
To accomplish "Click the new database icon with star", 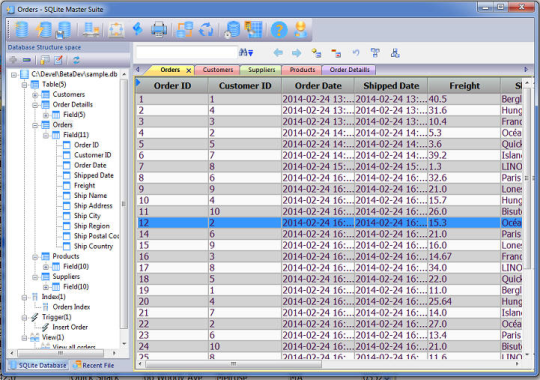I will [x=21, y=29].
